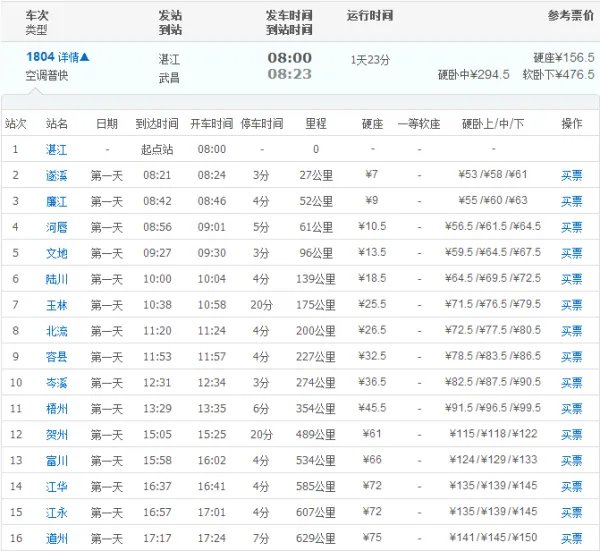600x551 pixels.
Task: Click 买票 for the 廉江 row
Action: coord(572,201)
